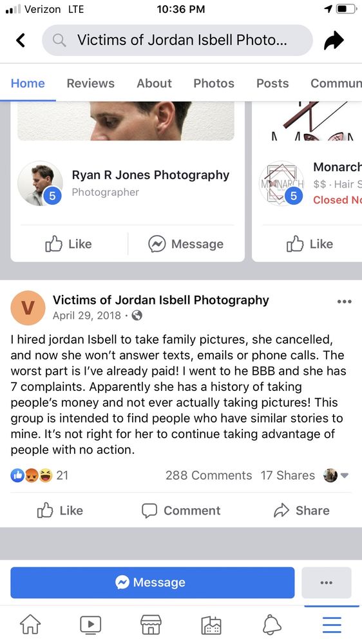Switch to the Photos tab
This screenshot has height=644, width=362.
214,83
